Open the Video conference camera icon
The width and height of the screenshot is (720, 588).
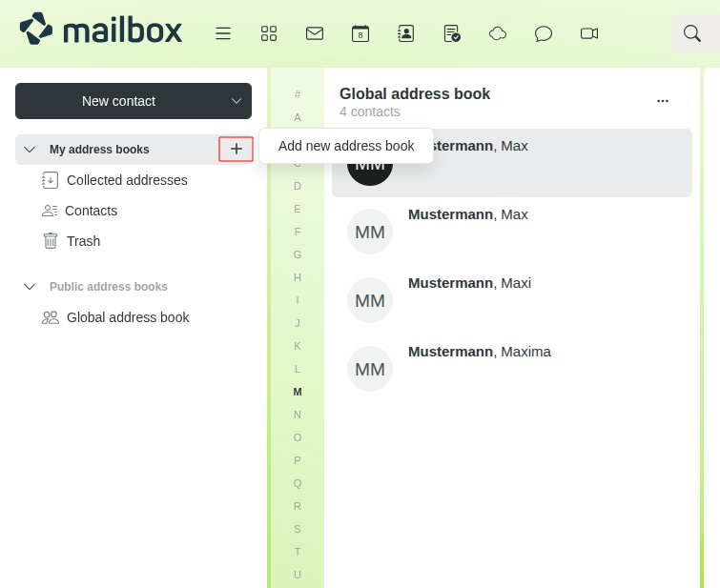pyautogui.click(x=589, y=33)
